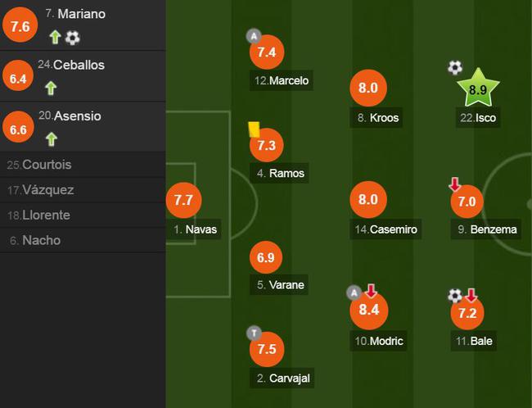Select Kroos's 8.0 rating circle
532x408 pixels.
(368, 88)
